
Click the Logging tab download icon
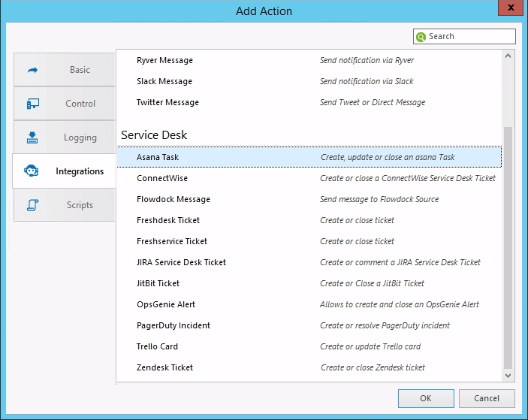coord(32,137)
